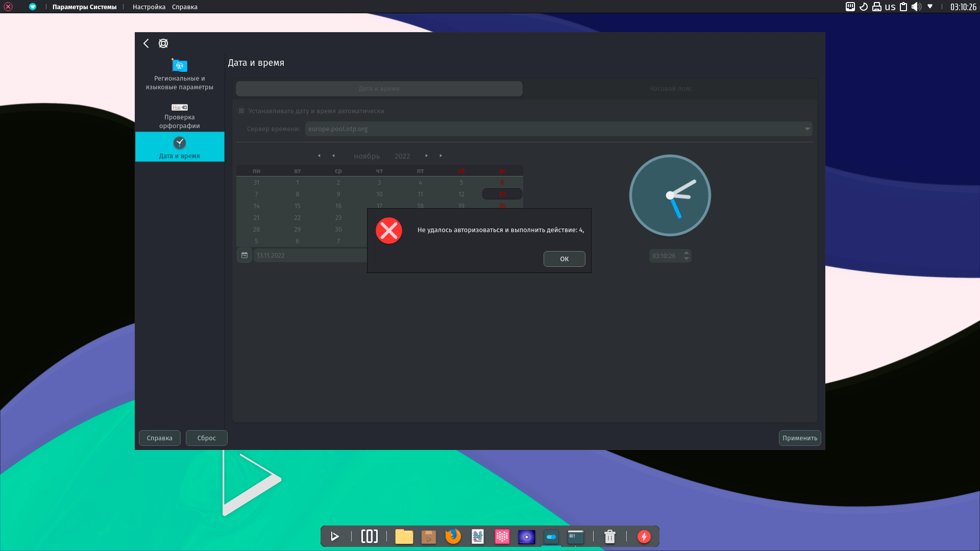Open the spell-check module
980x551 pixels.
179,116
